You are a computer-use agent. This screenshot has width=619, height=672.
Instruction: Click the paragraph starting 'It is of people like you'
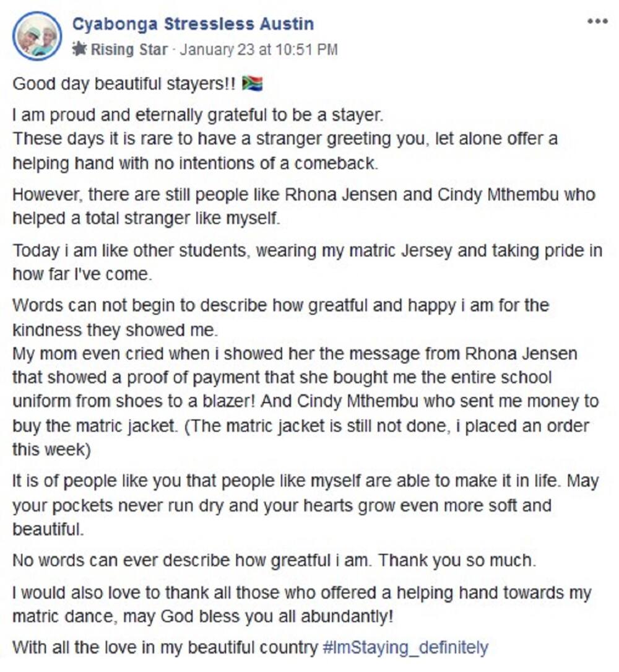(305, 505)
